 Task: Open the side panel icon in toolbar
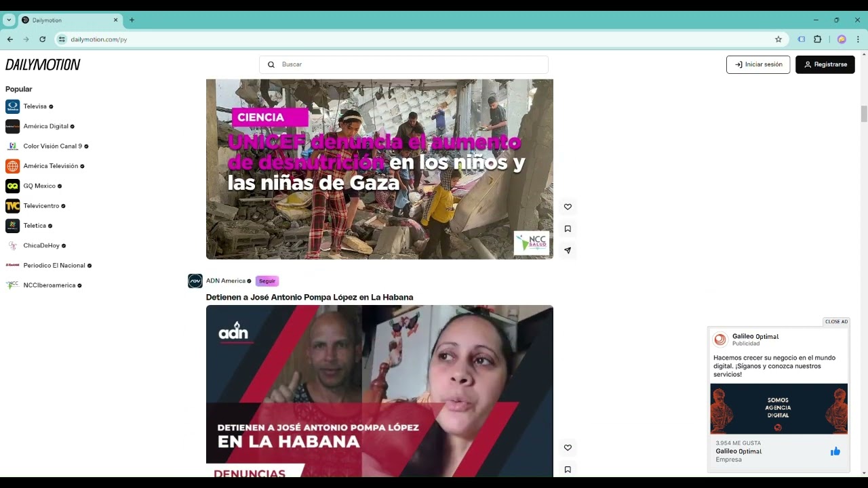click(x=802, y=39)
